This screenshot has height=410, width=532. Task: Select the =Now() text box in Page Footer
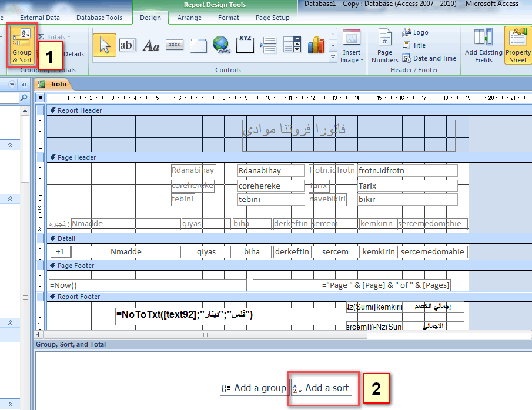[148, 285]
